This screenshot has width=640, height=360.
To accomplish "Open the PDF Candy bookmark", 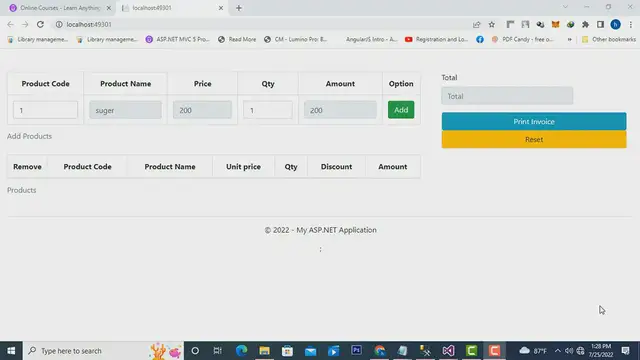I will [523, 39].
